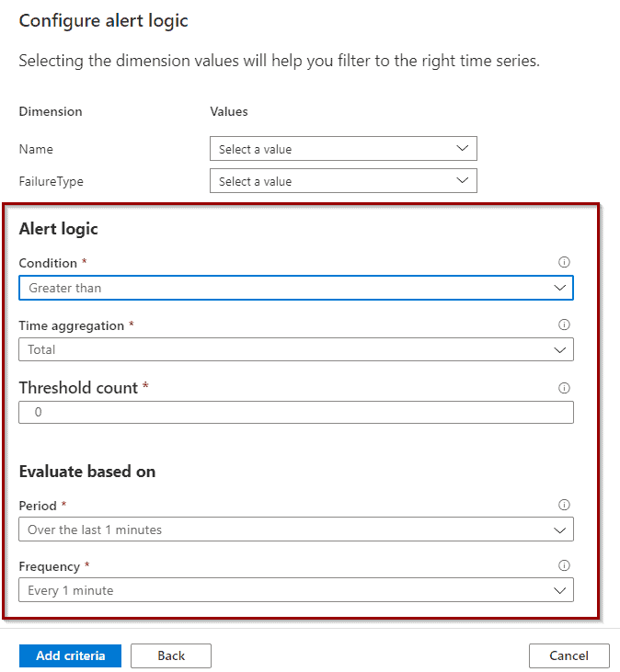The width and height of the screenshot is (620, 672).
Task: Click the chevron arrow of Frequency field
Action: (559, 590)
